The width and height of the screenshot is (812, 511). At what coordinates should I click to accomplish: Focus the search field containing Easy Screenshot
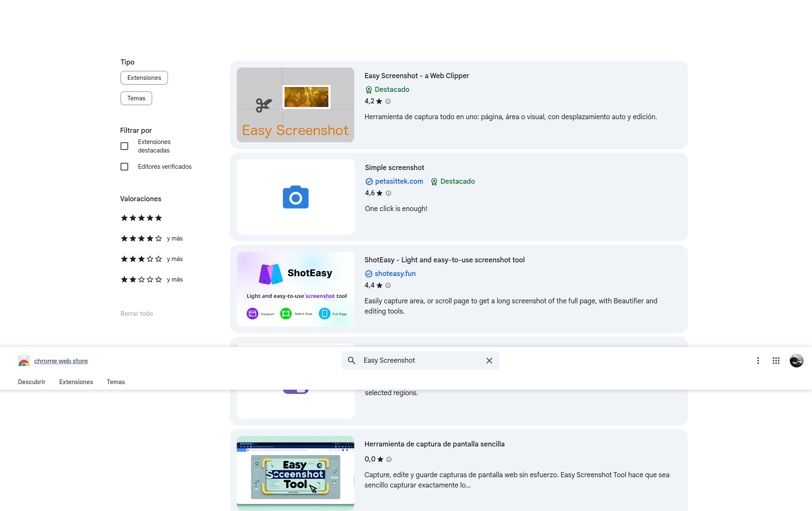(421, 361)
